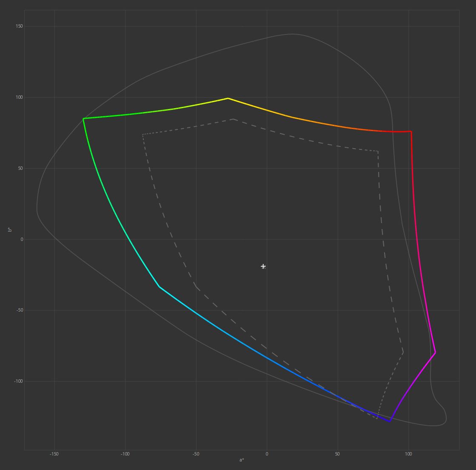Screen dimensions: 476x470
Task: Click the cyan vertex of the colored gamut
Action: coord(159,287)
